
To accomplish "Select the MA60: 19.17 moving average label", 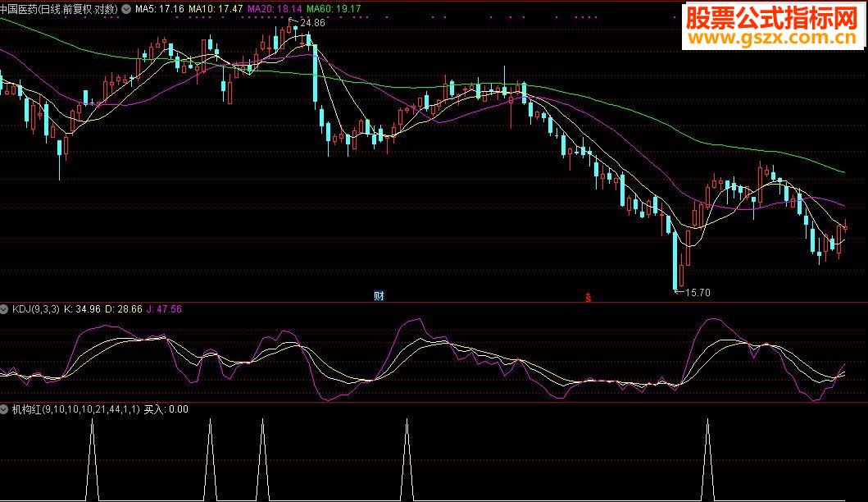I will tap(334, 9).
